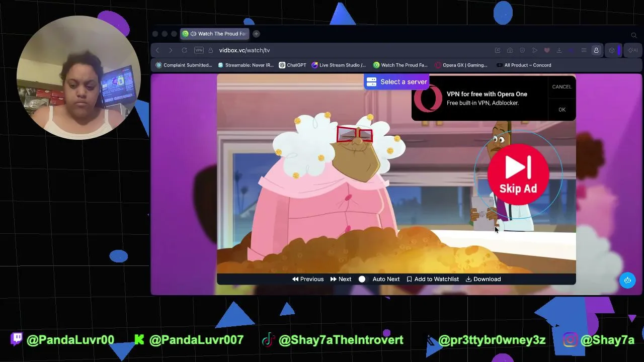The height and width of the screenshot is (362, 644).
Task: Click the "VPN for free with Opera One" headline
Action: tap(487, 94)
